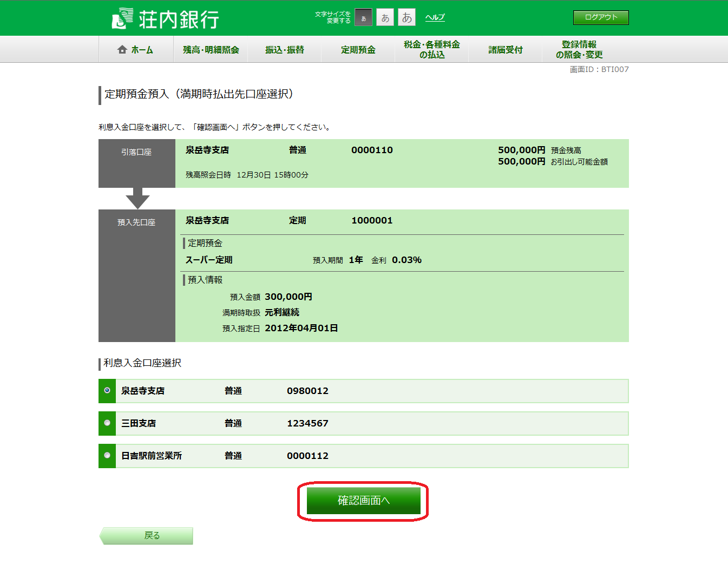This screenshot has width=728, height=571.
Task: Open the 振込・振替 menu
Action: (x=284, y=50)
